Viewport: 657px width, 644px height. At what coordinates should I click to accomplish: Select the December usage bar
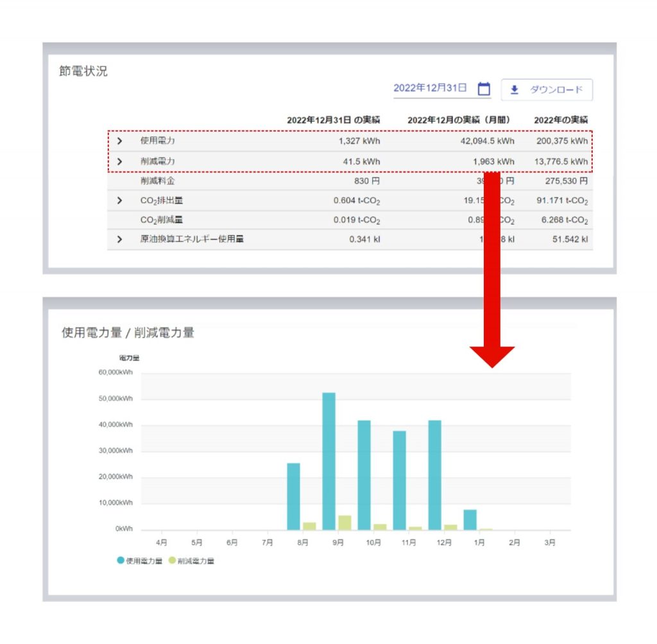click(435, 475)
